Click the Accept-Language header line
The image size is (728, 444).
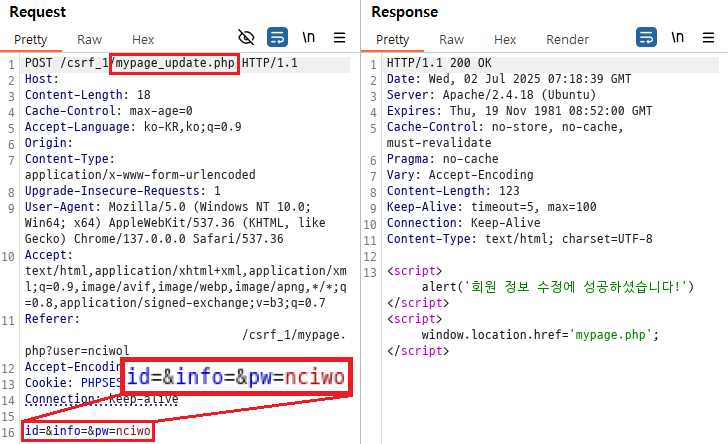133,127
